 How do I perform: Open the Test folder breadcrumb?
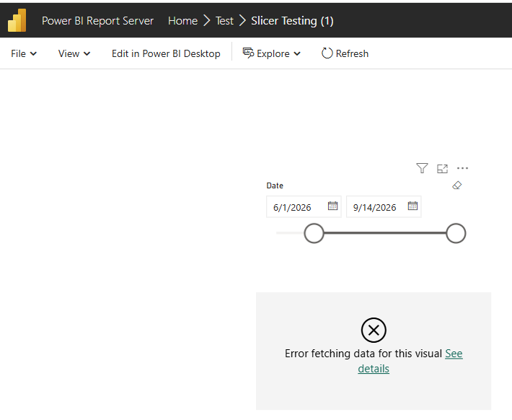click(x=224, y=21)
